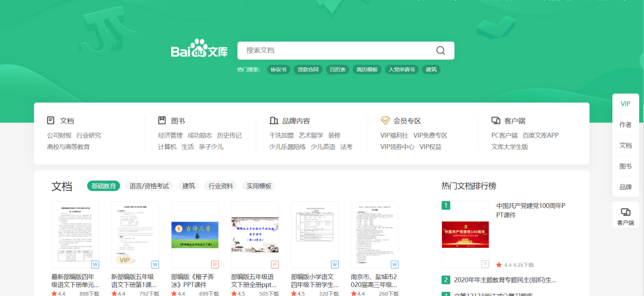Open title 部编版《稚子弄冰》PPT课件
This screenshot has width=644, height=296.
pyautogui.click(x=193, y=281)
